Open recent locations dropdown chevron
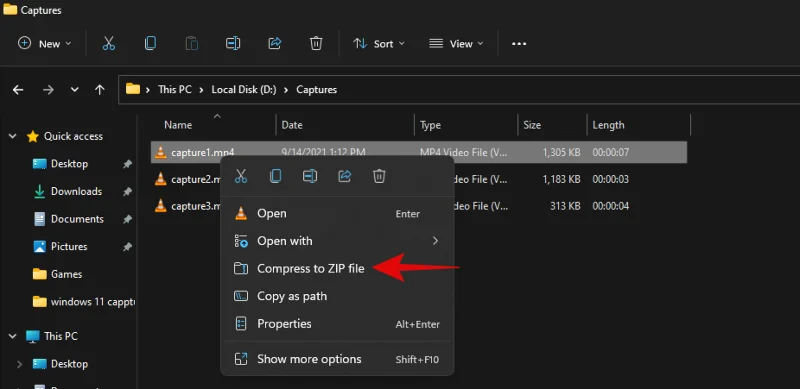The image size is (800, 389). coord(74,90)
